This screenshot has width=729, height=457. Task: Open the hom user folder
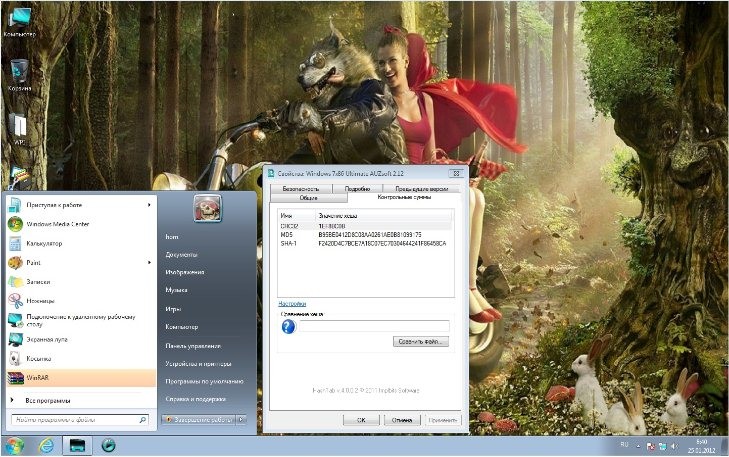[x=172, y=237]
